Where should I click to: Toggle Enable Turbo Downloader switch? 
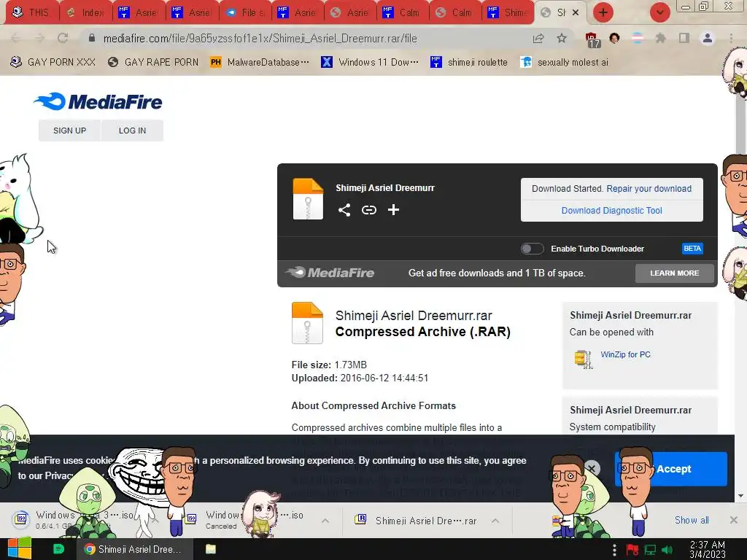pos(532,249)
